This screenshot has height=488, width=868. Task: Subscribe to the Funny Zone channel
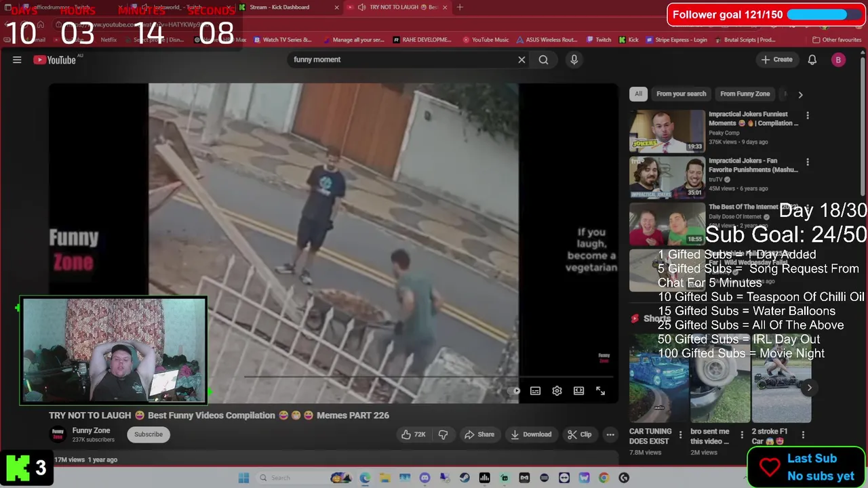pos(149,434)
